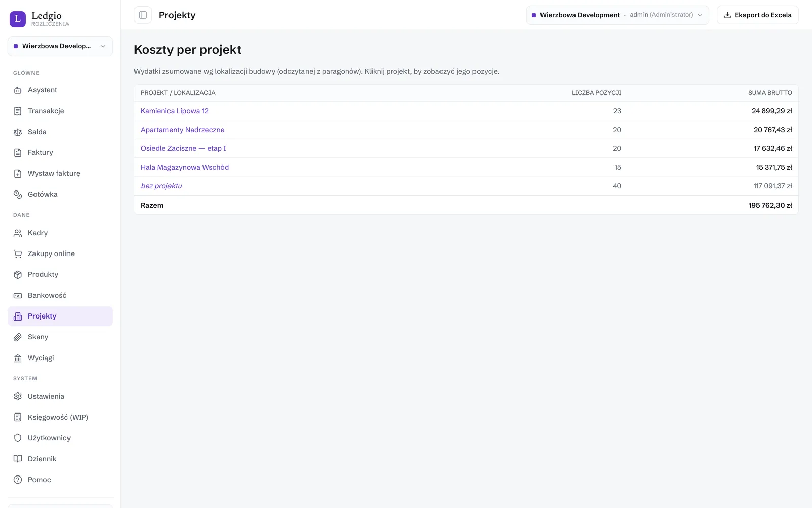Click the Księgowość calculator icon

pos(18,418)
